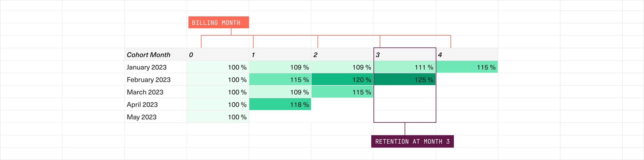Select the Cohort Month header cell
The height and width of the screenshot is (160, 644).
click(x=148, y=55)
